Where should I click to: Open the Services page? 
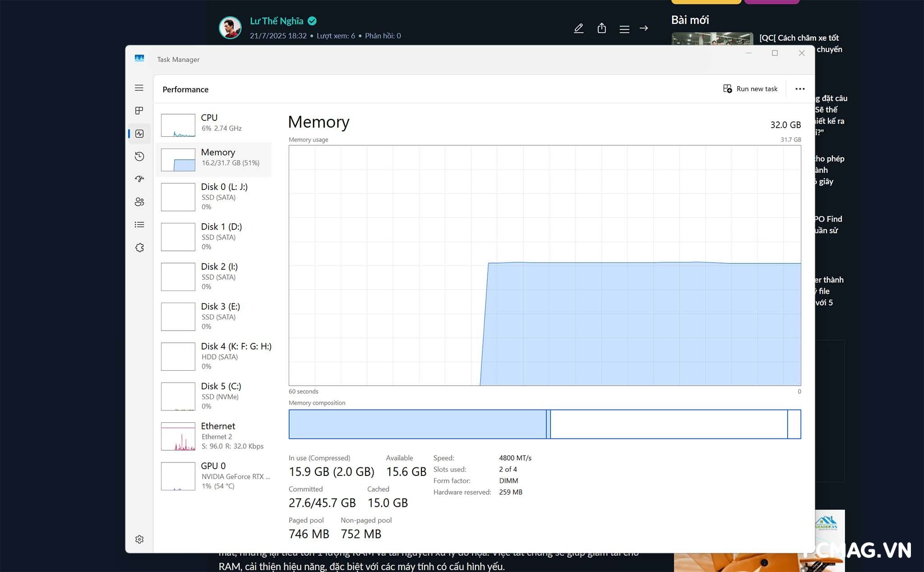[x=139, y=247]
